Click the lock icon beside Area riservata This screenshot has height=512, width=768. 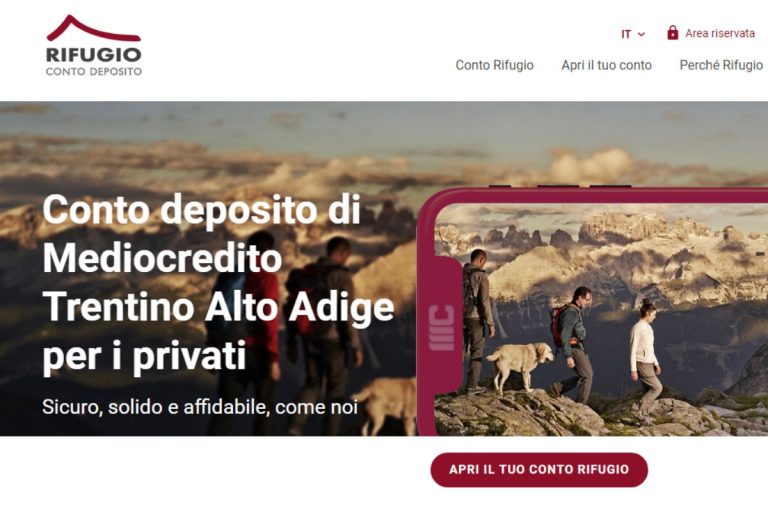(x=672, y=33)
